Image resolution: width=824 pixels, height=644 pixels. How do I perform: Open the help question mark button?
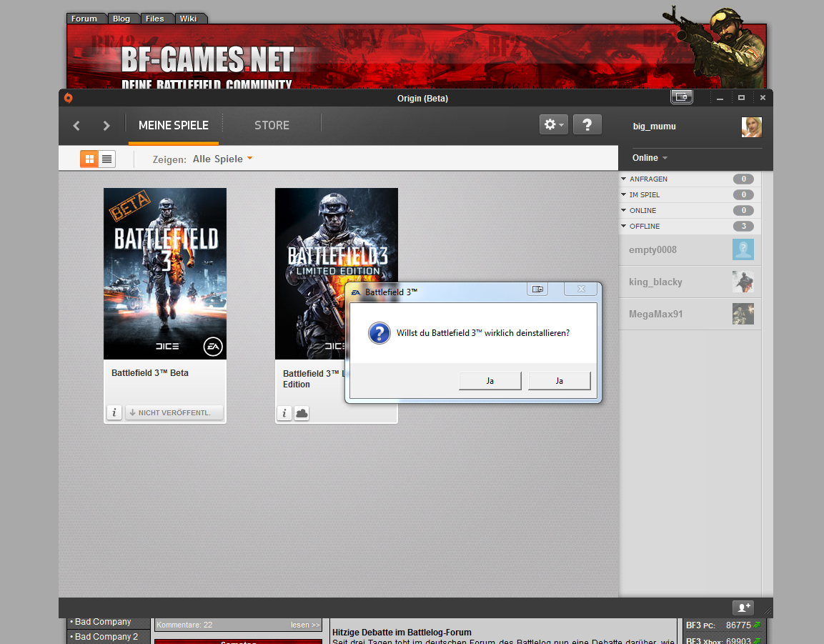[x=587, y=124]
